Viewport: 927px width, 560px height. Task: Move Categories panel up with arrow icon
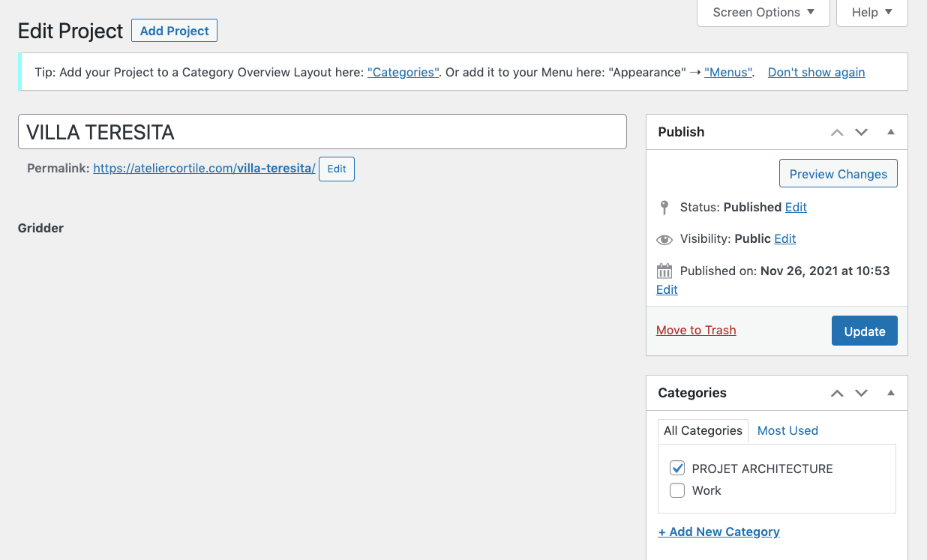pos(837,393)
